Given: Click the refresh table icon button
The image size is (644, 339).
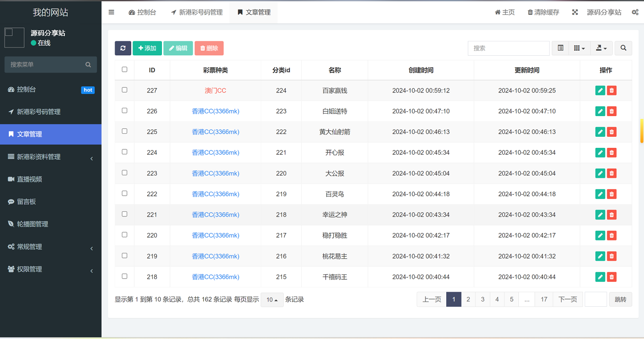Looking at the screenshot, I should 123,48.
